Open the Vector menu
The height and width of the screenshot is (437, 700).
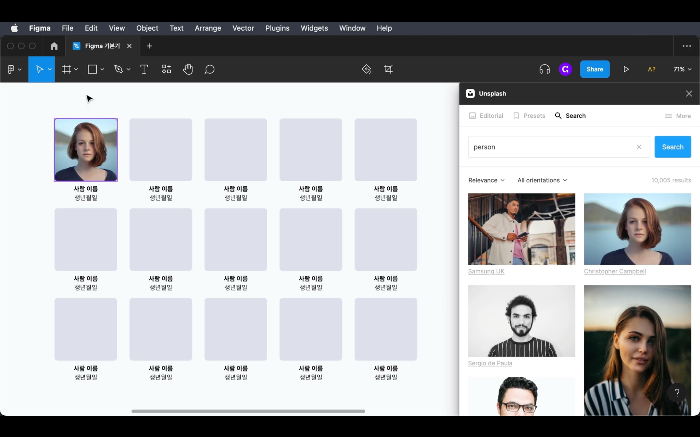(x=243, y=28)
